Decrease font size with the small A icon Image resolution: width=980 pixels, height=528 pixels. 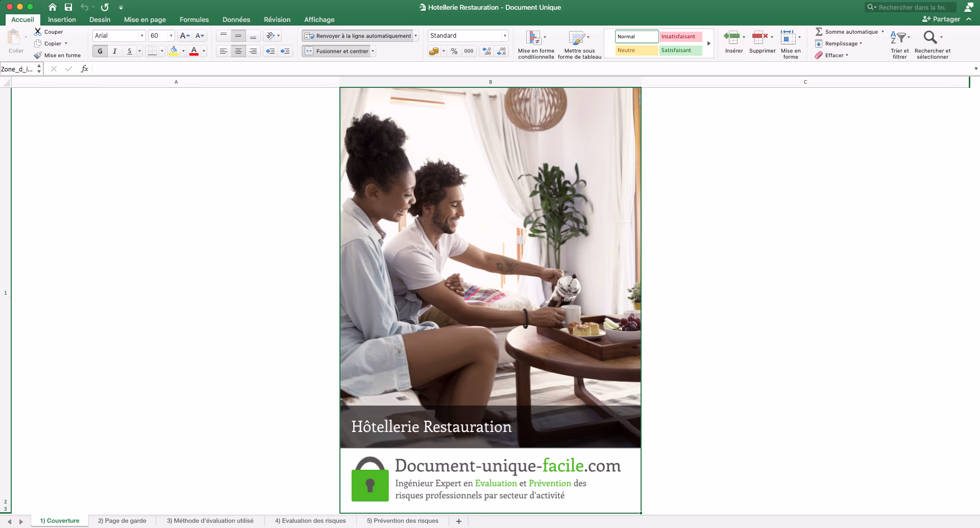pyautogui.click(x=200, y=36)
